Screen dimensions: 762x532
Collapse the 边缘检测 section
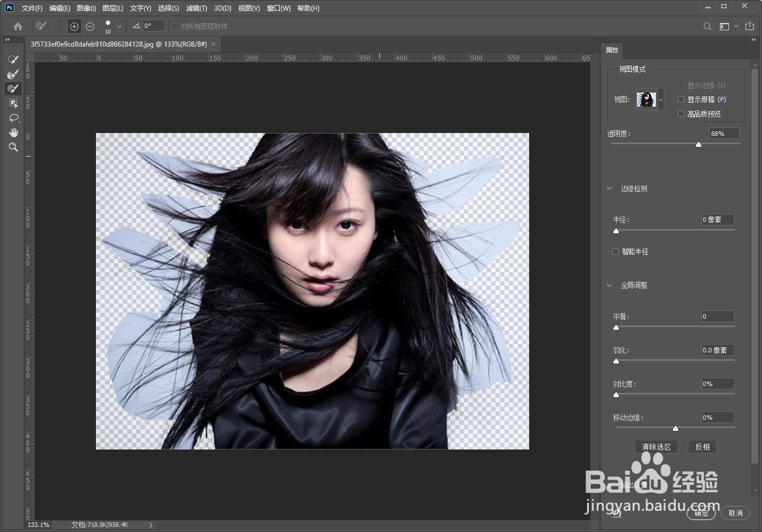click(609, 189)
